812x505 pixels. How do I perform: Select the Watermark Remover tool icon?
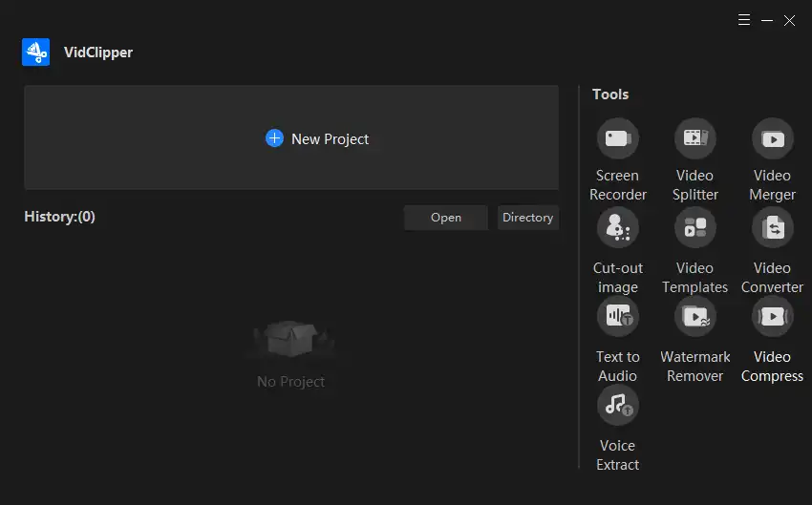pos(694,316)
